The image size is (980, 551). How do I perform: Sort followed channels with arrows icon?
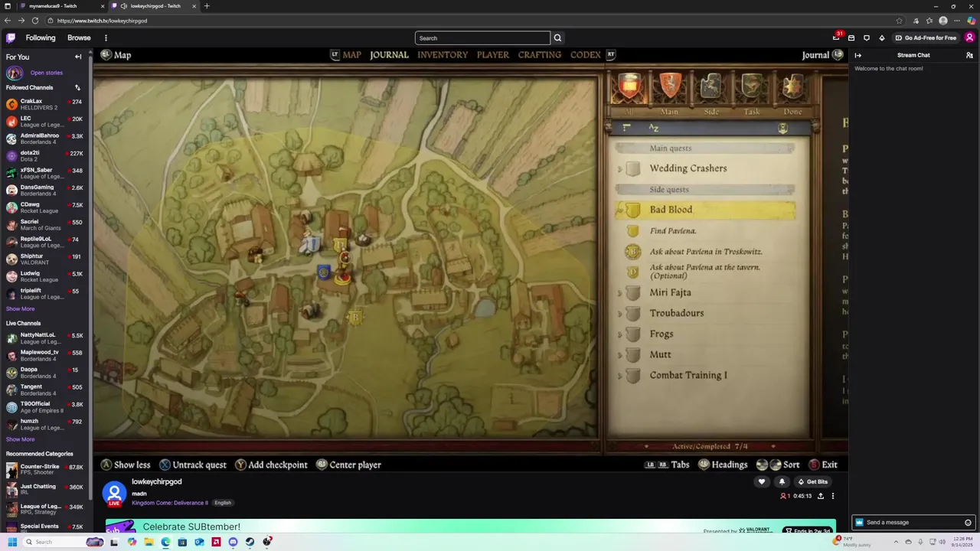click(x=77, y=87)
